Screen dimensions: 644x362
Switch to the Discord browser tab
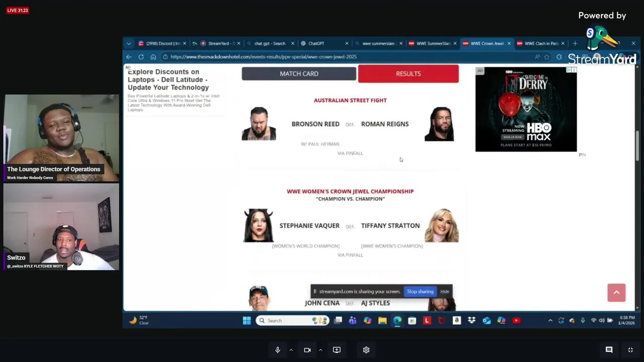pyautogui.click(x=162, y=43)
